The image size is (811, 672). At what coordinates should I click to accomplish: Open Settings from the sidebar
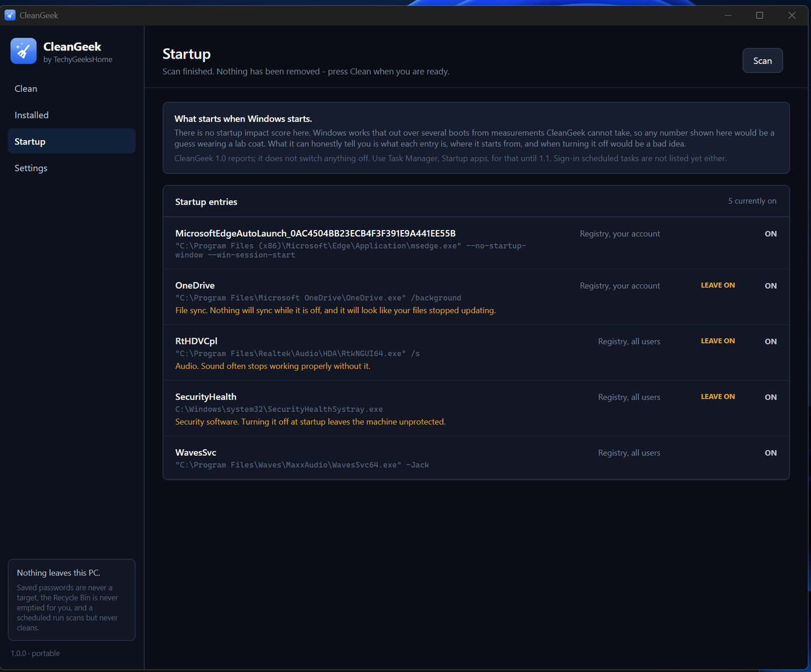[x=72, y=168]
